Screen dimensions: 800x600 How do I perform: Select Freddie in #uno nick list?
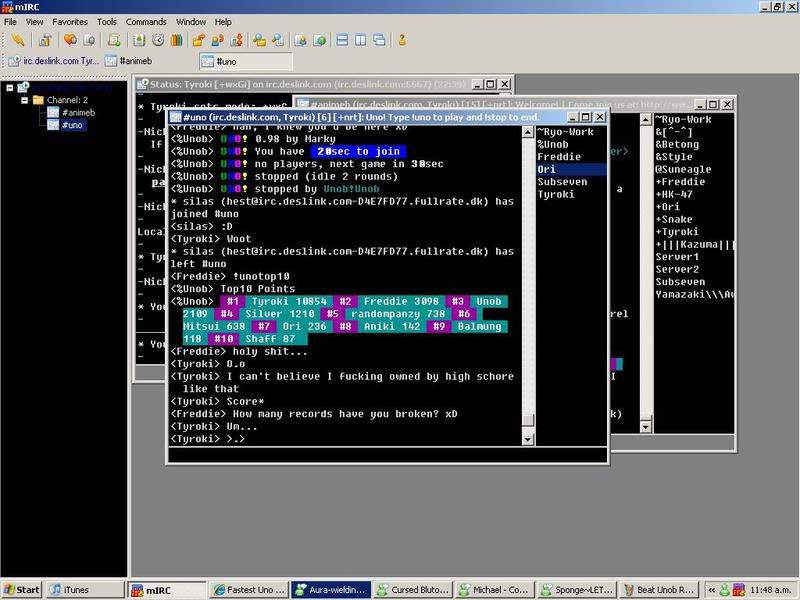pos(559,157)
